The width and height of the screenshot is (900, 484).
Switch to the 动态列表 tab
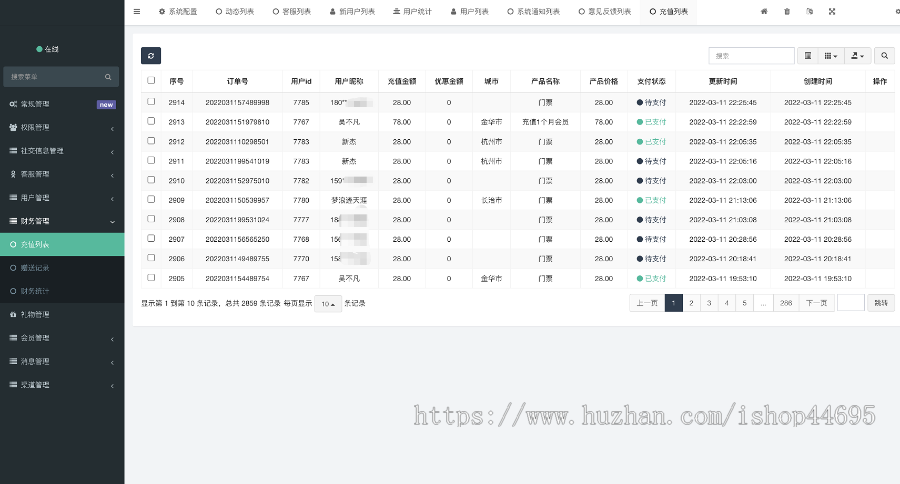[x=235, y=11]
